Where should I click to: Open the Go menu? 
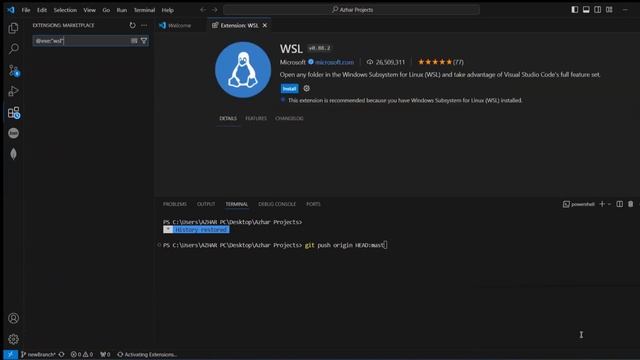pyautogui.click(x=106, y=10)
